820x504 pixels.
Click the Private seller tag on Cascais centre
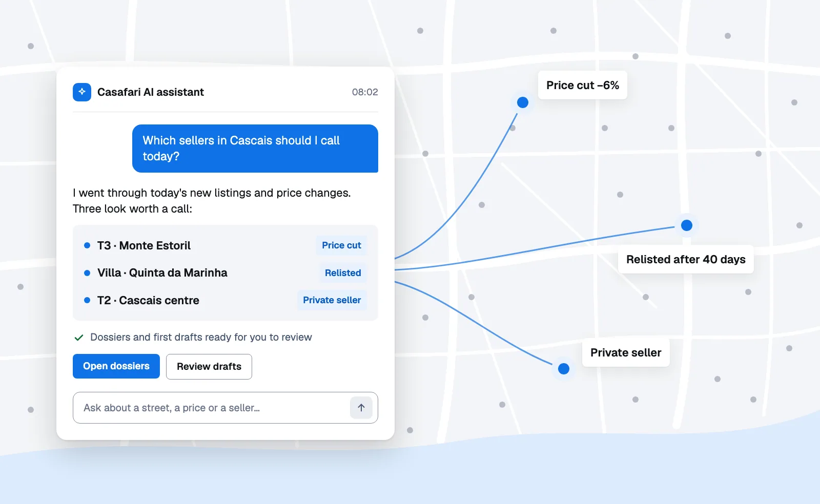coord(332,300)
